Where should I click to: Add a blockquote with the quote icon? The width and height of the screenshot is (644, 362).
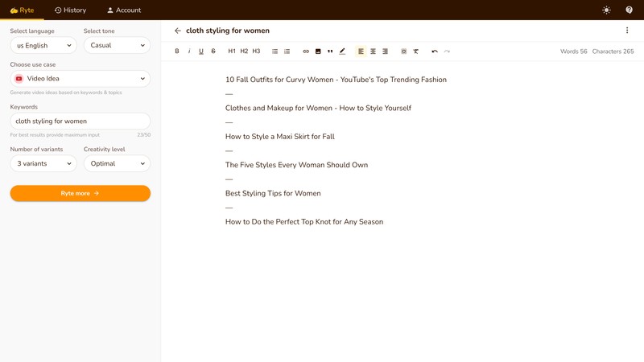(330, 51)
